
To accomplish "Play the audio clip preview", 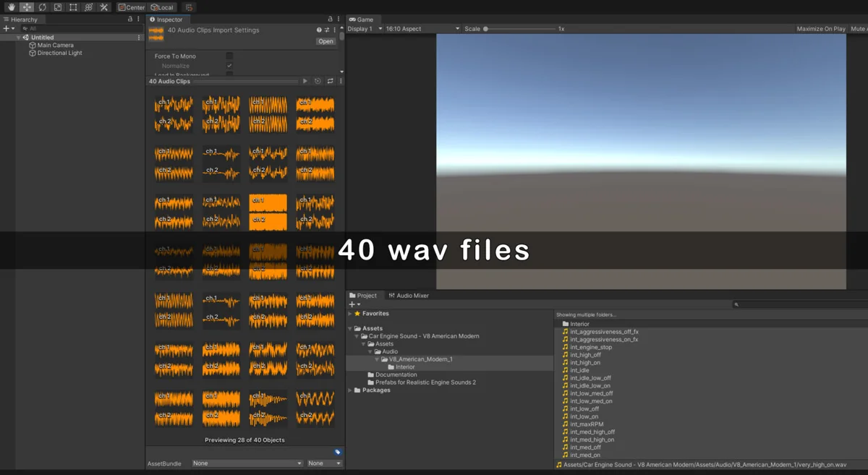I will (x=305, y=82).
